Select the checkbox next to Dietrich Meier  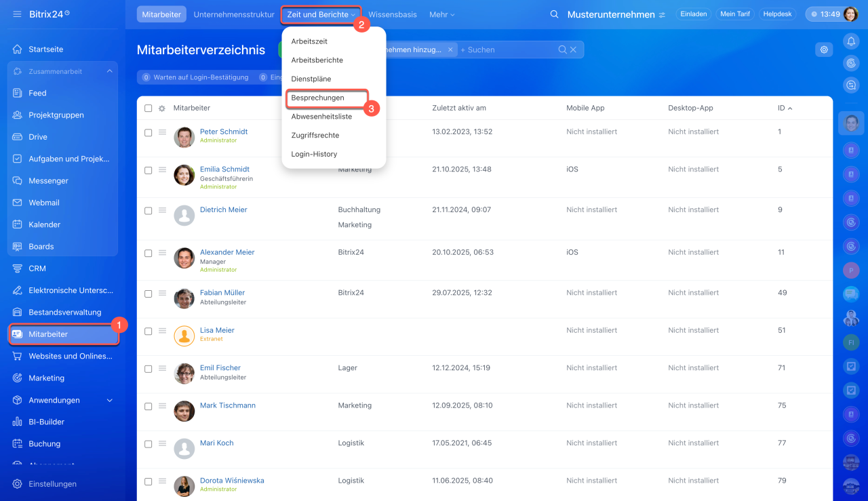(x=149, y=211)
